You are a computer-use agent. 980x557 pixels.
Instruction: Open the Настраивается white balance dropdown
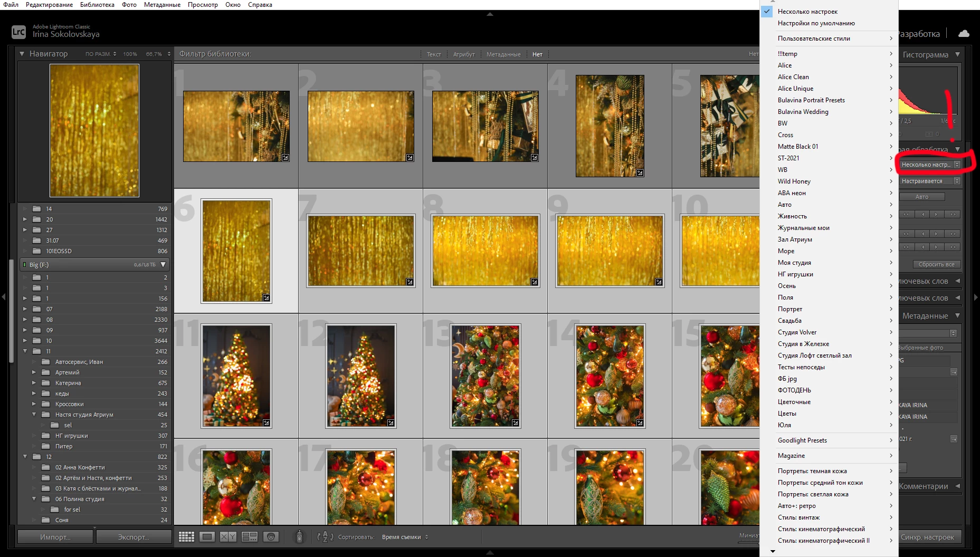[930, 181]
